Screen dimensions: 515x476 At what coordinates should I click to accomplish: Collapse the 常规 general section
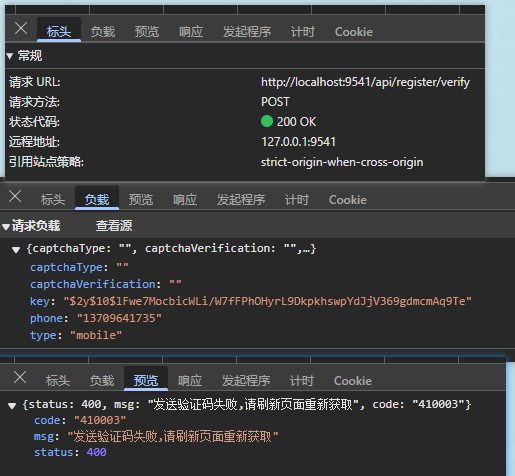10,56
